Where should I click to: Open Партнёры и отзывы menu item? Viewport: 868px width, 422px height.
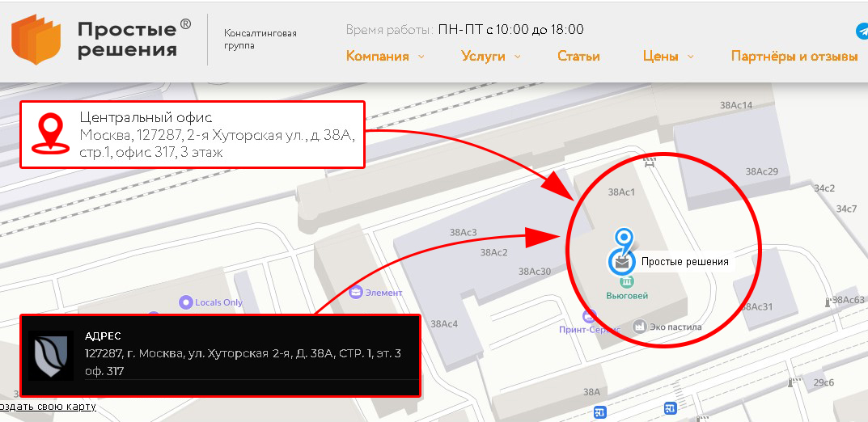(794, 56)
